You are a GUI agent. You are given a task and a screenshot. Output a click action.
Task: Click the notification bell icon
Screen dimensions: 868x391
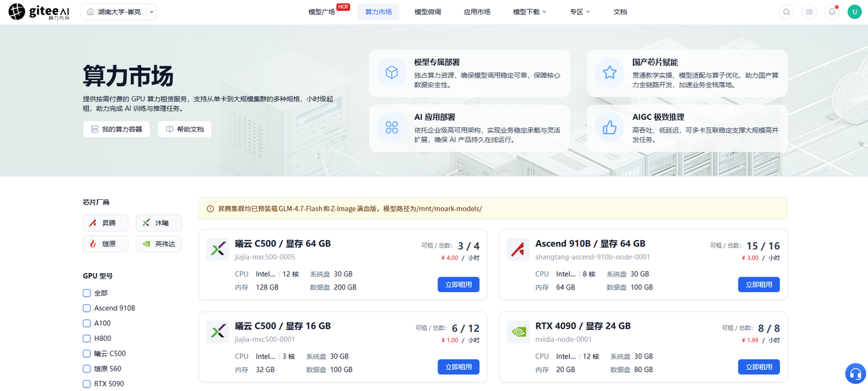pos(832,12)
